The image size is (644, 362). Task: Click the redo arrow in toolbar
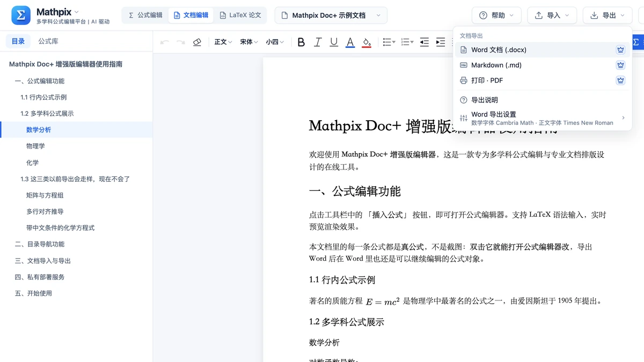pyautogui.click(x=181, y=42)
